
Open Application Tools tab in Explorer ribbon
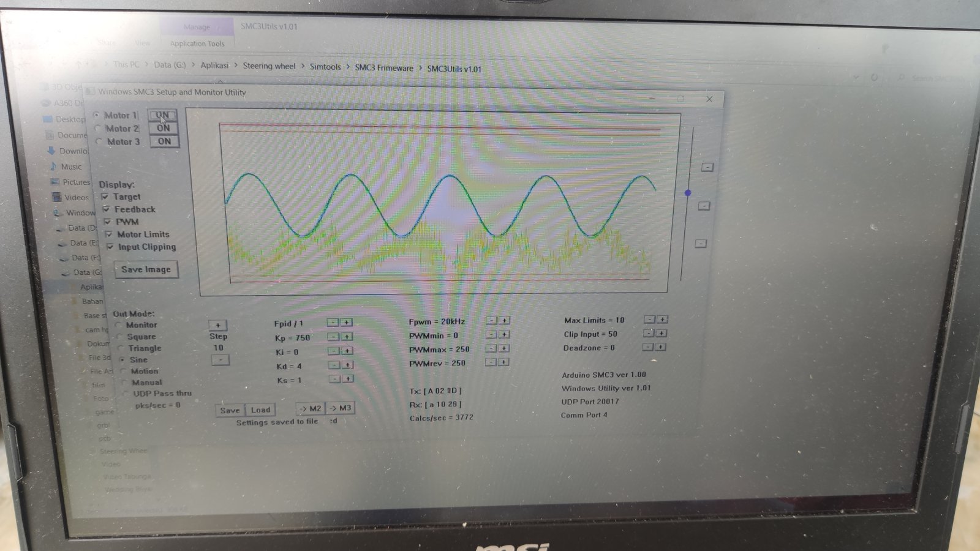point(197,43)
